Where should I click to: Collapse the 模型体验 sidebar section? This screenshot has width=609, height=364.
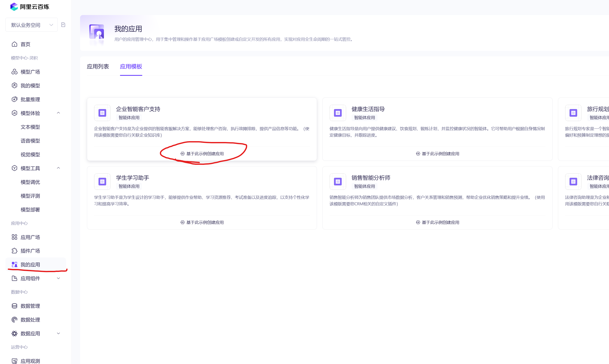point(59,113)
